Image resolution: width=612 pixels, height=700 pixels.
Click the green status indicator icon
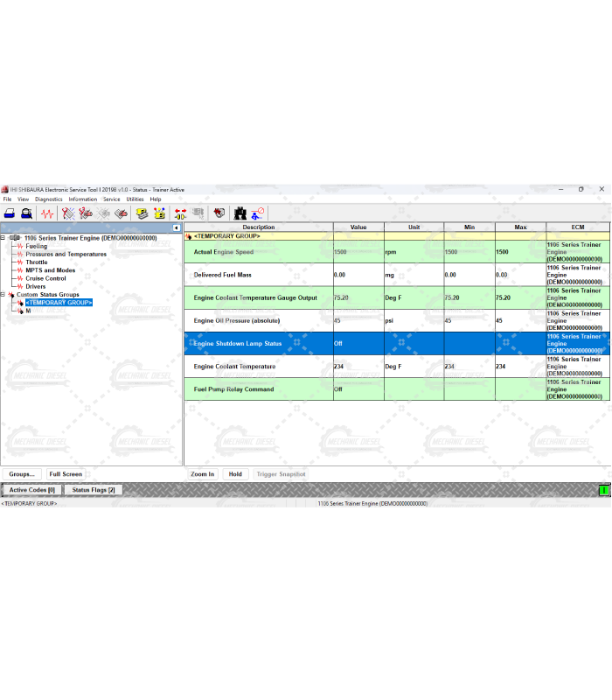click(x=603, y=491)
